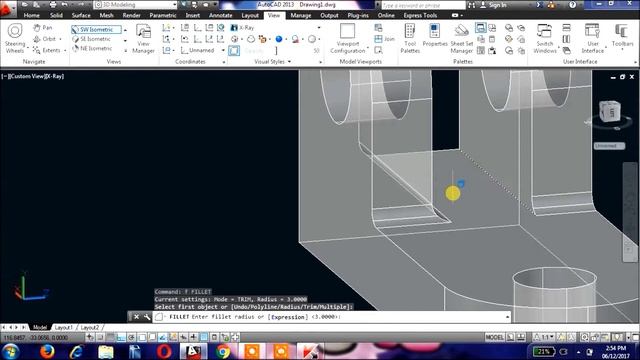640x360 pixels.
Task: Open the Unnamed view dropdown under ViewCube
Action: tap(609, 146)
